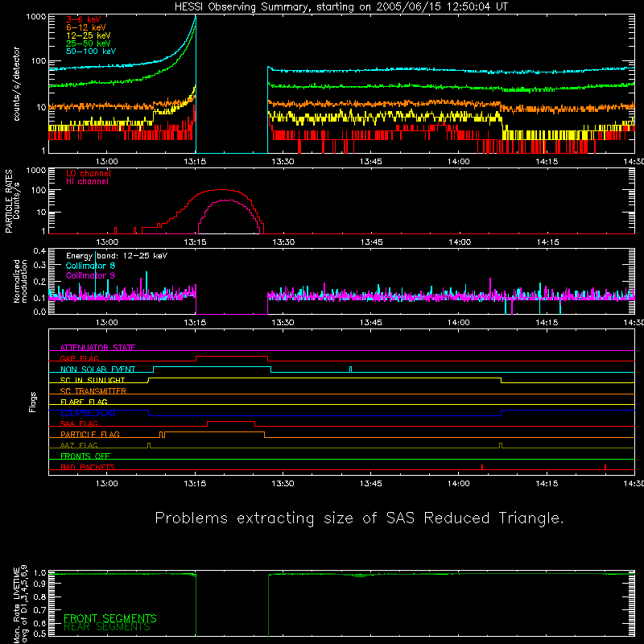The image size is (644, 644).
Task: Click the 13:15 tick under the count-rate plot
Action: (195, 162)
